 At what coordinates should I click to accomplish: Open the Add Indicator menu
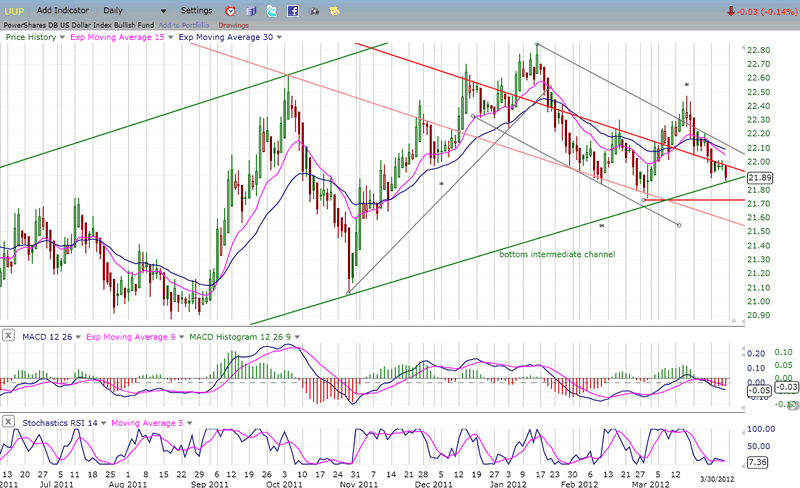[67, 10]
